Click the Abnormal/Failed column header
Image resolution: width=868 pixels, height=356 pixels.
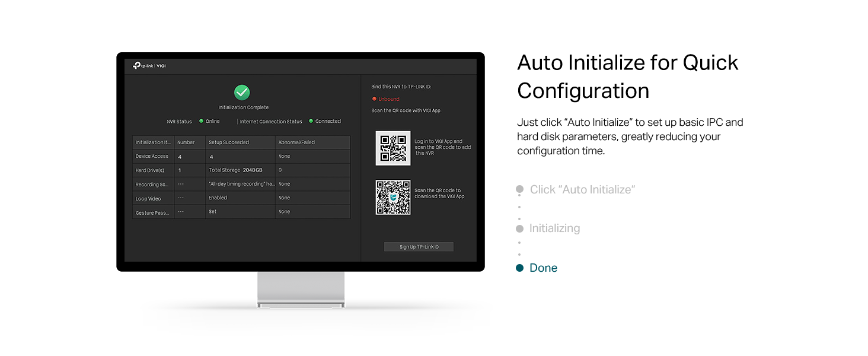(296, 142)
